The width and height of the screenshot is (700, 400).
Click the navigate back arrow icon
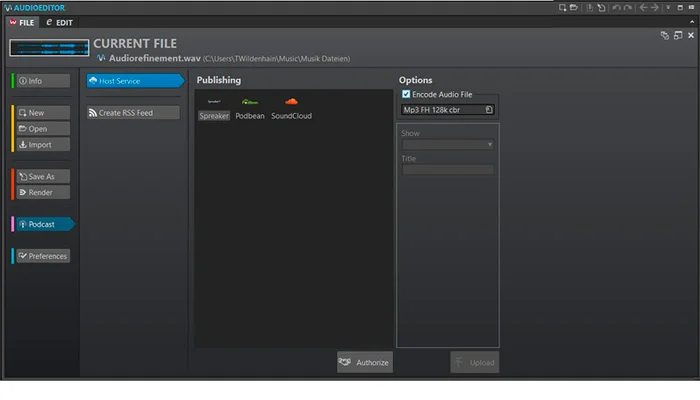(642, 8)
